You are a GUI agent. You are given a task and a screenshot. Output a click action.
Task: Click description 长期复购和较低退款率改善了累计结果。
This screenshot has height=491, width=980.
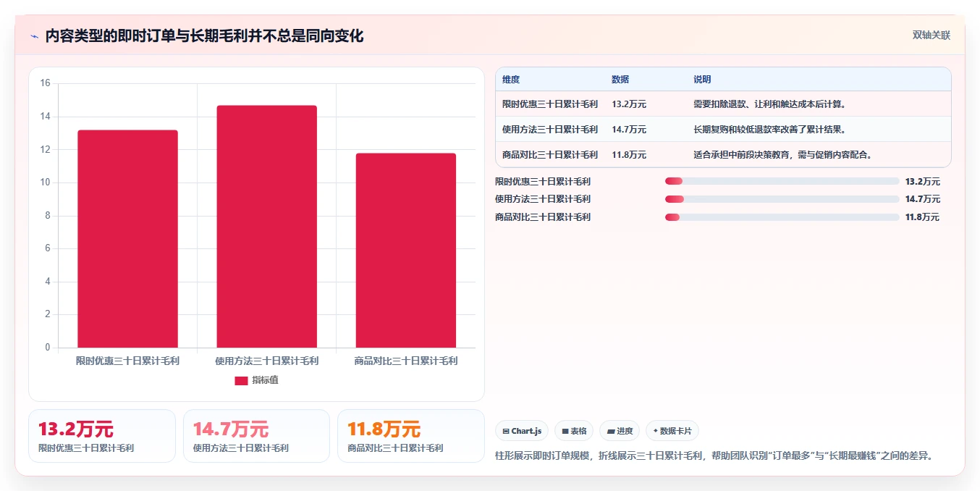click(770, 130)
